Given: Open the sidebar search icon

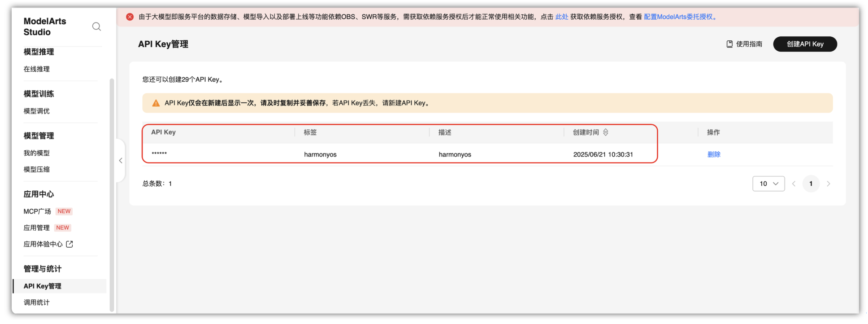Looking at the screenshot, I should (x=96, y=26).
